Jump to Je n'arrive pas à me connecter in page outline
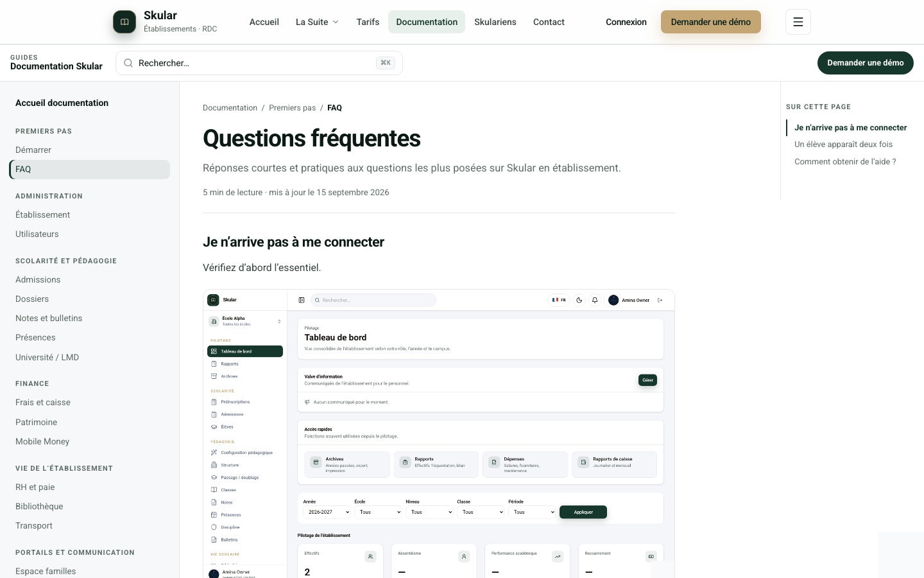 point(851,128)
